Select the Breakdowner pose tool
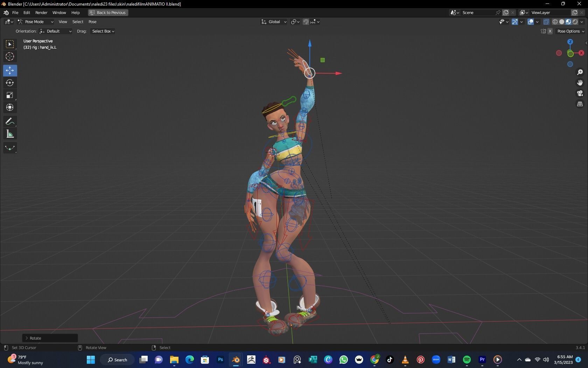The image size is (588, 368). [x=10, y=148]
